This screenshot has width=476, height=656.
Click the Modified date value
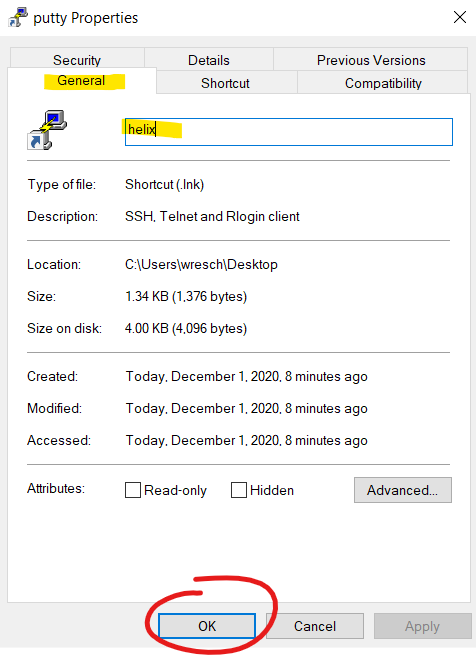[x=247, y=408]
